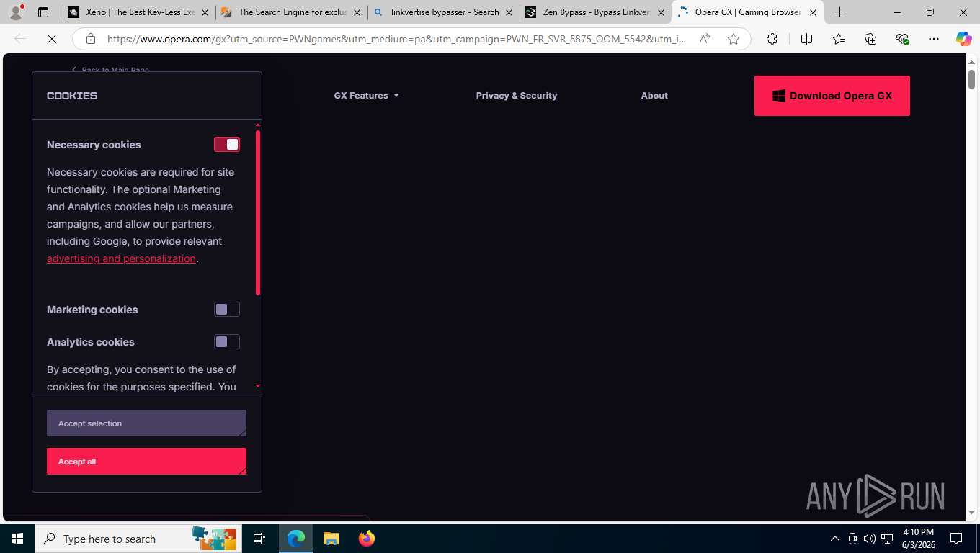Stop loading the page
This screenshot has height=553, width=980.
52,39
